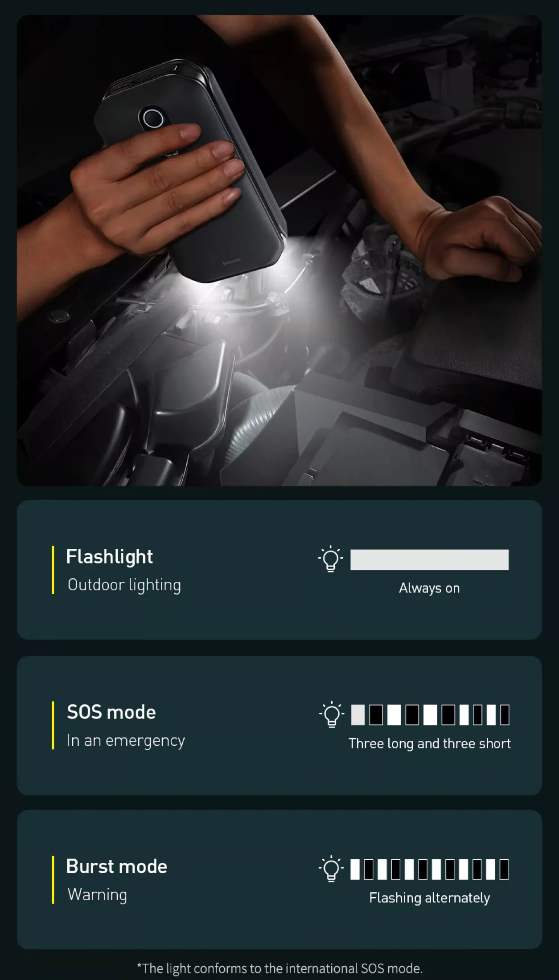Viewport: 559px width, 980px height.
Task: Click the lightbulb icon in SOS mode row
Action: 332,715
